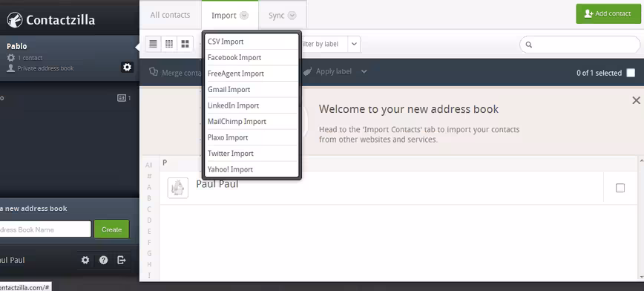644x291 pixels.
Task: Open the help question mark icon
Action: tap(104, 260)
